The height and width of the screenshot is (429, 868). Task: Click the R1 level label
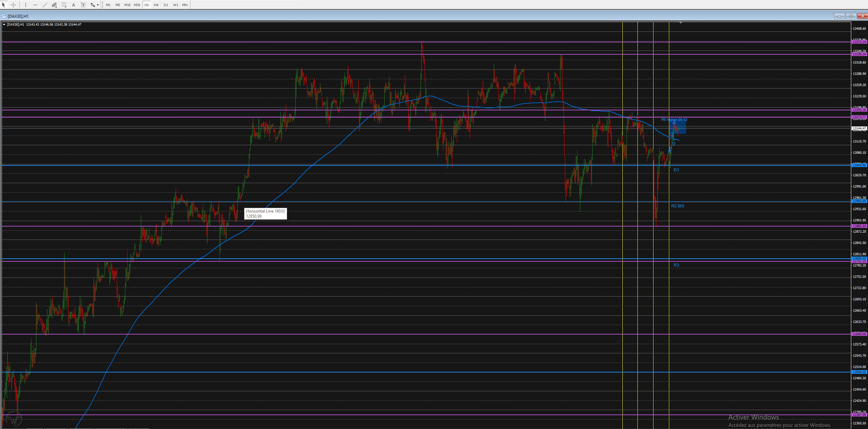[x=676, y=170]
